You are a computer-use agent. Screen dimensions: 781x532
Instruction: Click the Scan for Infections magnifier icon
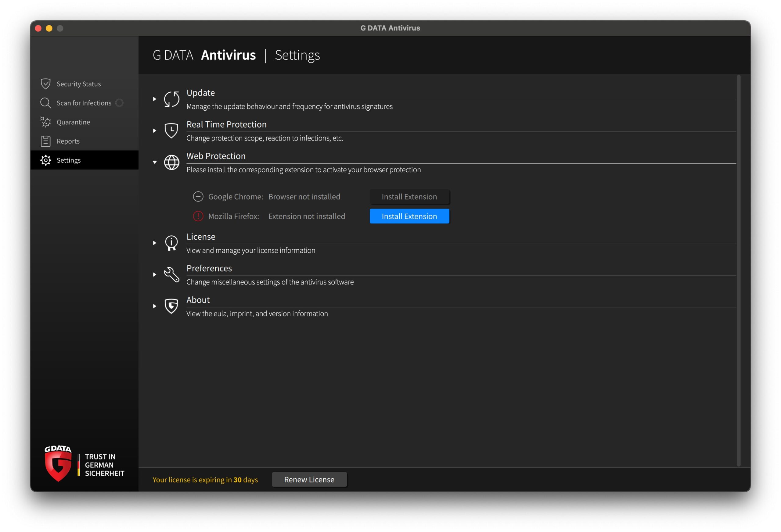[x=45, y=103]
